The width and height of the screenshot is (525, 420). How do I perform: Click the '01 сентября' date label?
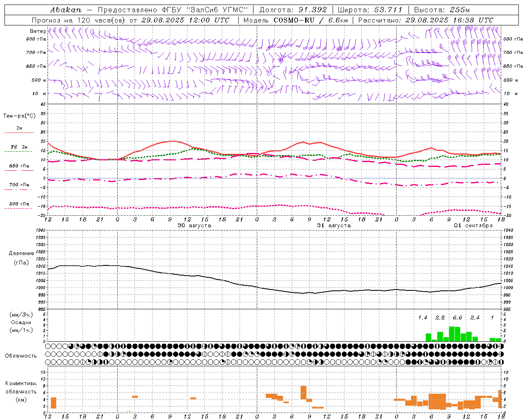point(473,226)
